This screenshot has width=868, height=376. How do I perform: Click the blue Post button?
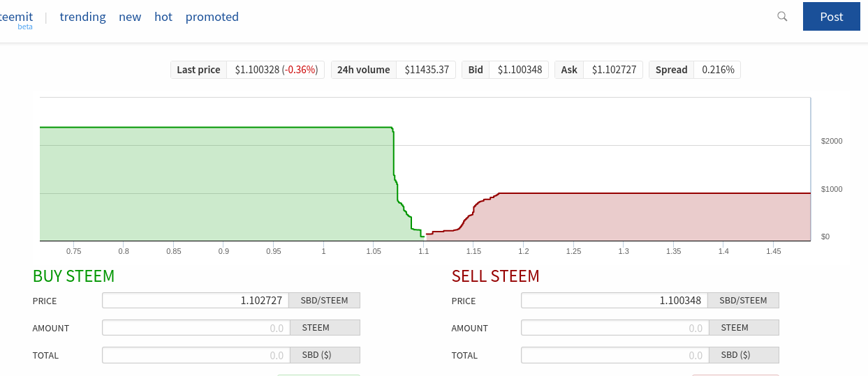832,17
